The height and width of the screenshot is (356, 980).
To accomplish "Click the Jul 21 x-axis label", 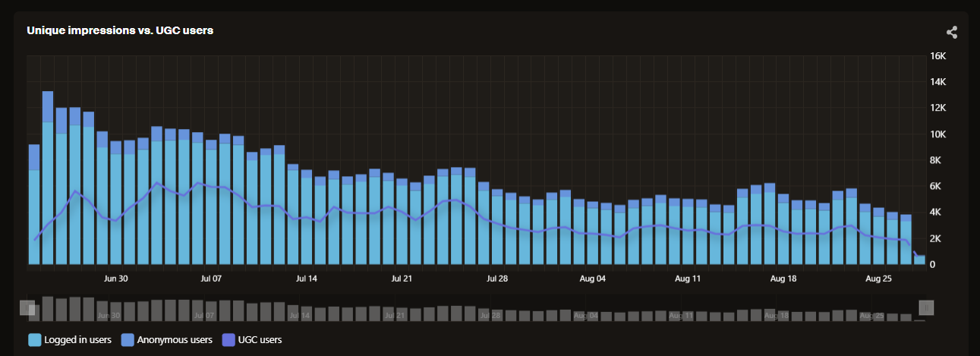I will pos(402,279).
